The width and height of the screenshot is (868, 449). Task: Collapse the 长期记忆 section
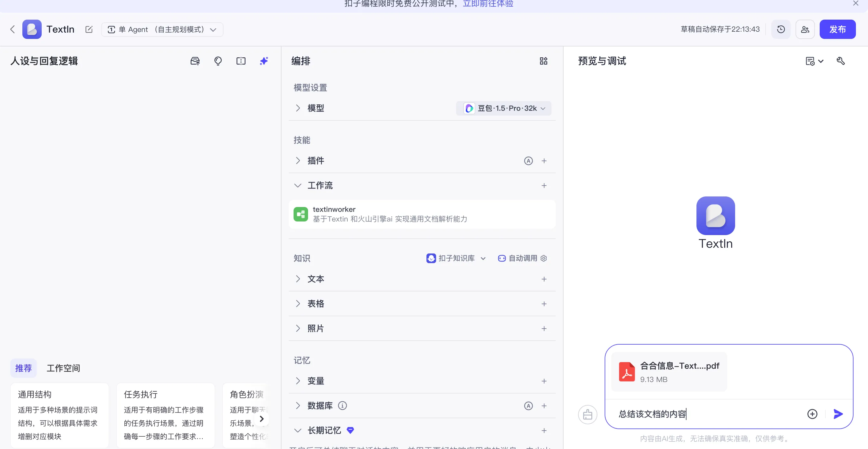pyautogui.click(x=298, y=431)
